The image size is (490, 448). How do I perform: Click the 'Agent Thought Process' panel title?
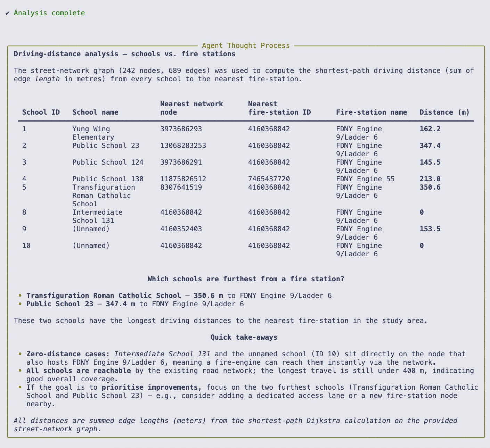click(246, 45)
